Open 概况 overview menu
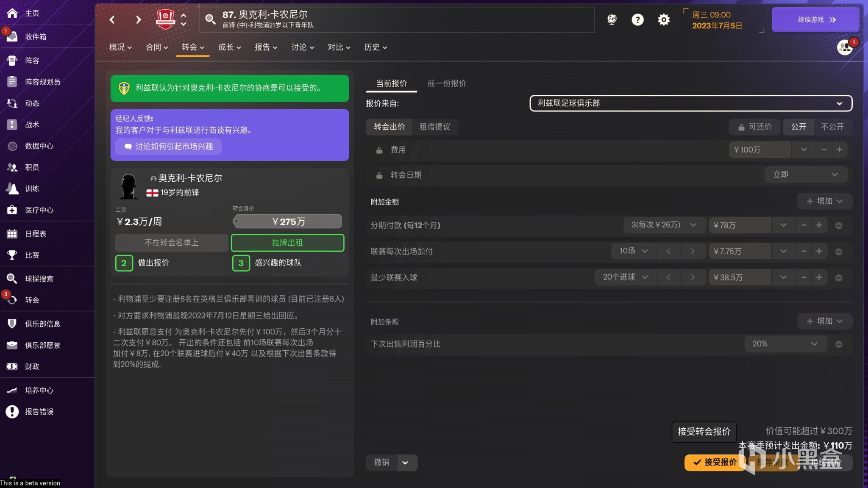This screenshot has height=488, width=868. click(120, 47)
